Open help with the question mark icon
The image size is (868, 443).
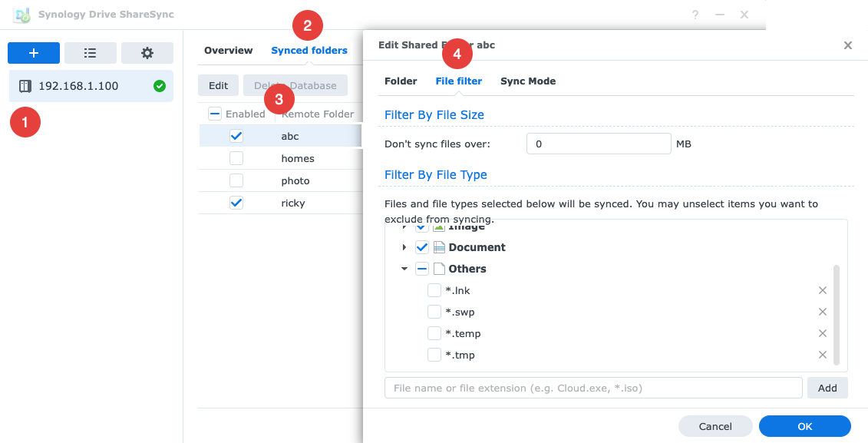(695, 14)
